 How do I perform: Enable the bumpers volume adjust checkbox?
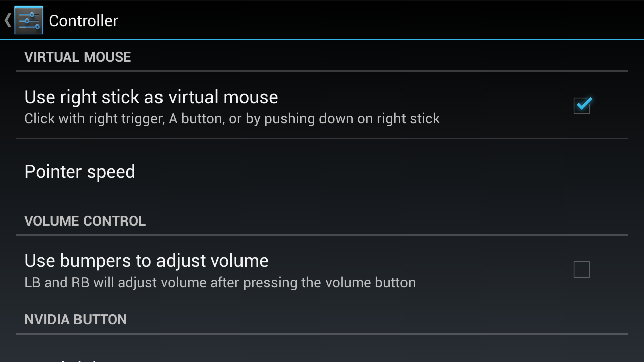(582, 269)
